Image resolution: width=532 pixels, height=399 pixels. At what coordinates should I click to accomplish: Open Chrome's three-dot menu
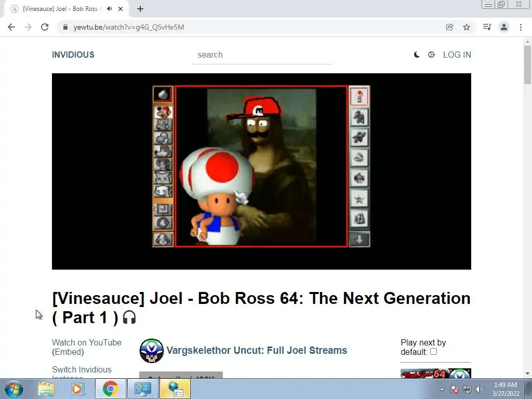[521, 27]
